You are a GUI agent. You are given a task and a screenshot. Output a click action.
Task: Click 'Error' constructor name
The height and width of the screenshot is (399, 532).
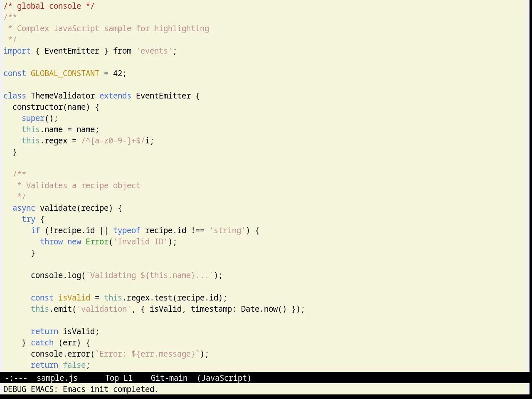tap(97, 241)
